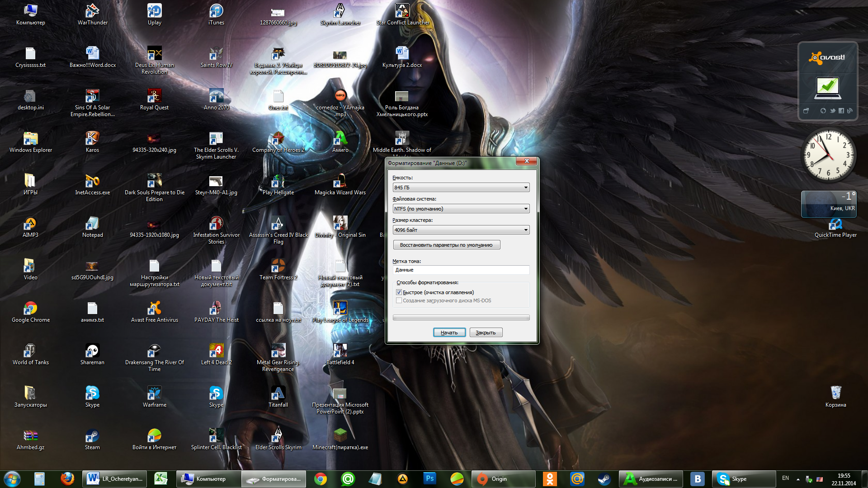Open PAYDAY The Heist shortcut
Screen dimensions: 868x488
point(216,312)
